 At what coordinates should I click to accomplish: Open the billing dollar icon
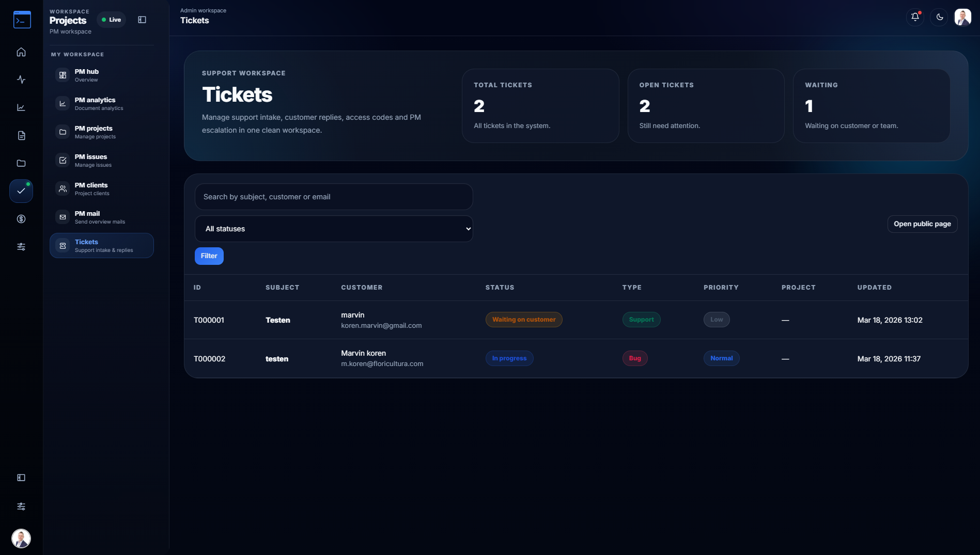pos(21,219)
